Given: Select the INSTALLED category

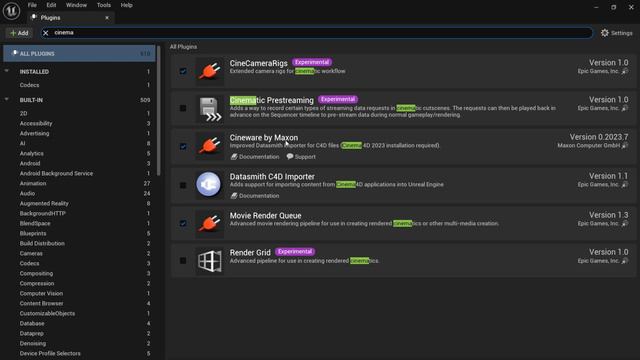Looking at the screenshot, I should coord(79,72).
